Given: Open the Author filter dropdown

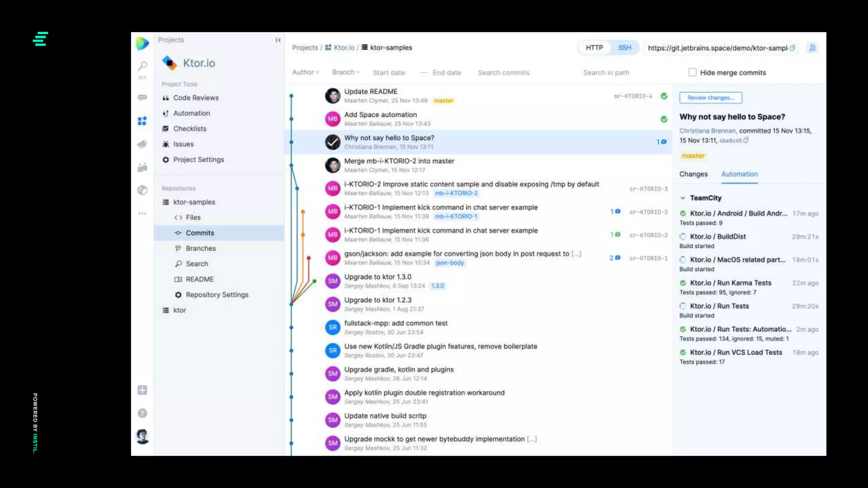Looking at the screenshot, I should (x=305, y=72).
